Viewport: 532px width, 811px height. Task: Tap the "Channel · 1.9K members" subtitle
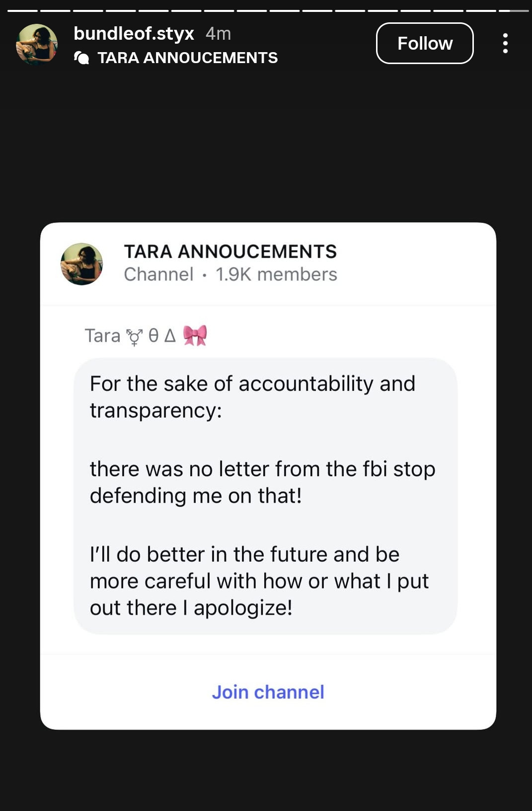coord(230,275)
